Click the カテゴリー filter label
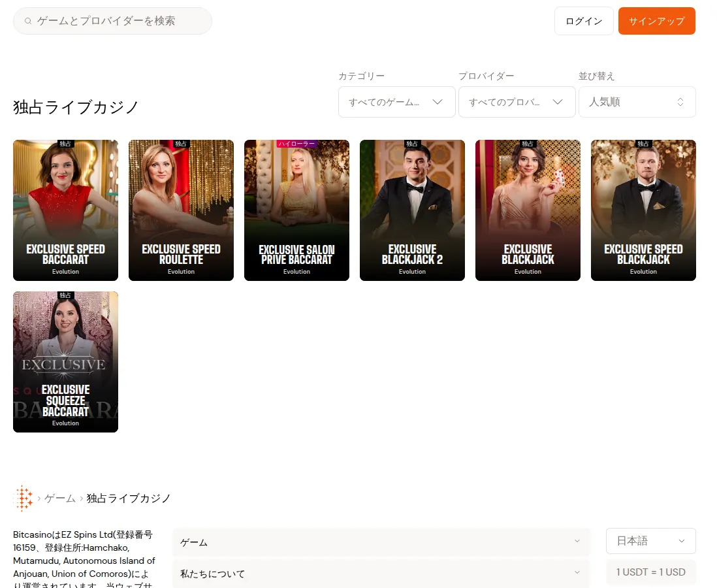This screenshot has width=717, height=588. (x=361, y=76)
